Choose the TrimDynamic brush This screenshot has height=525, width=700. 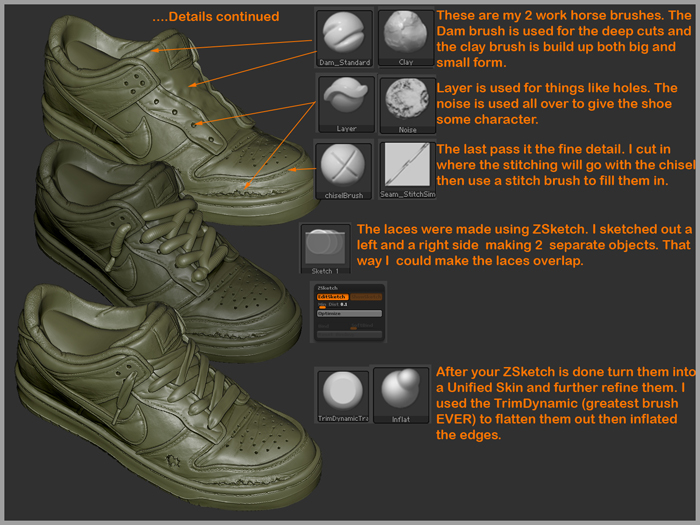tap(343, 396)
